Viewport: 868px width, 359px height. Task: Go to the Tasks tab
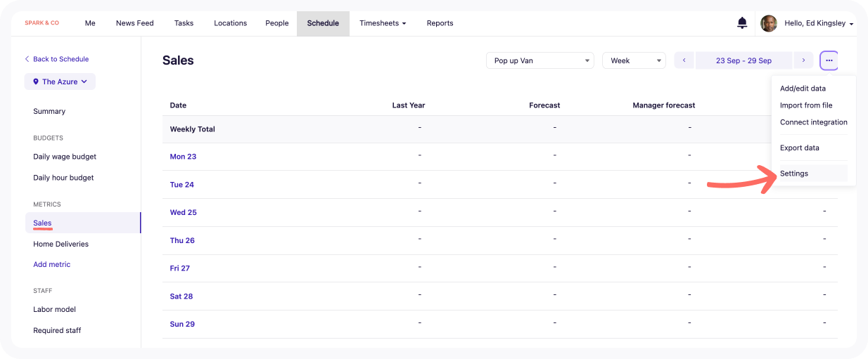click(x=184, y=23)
